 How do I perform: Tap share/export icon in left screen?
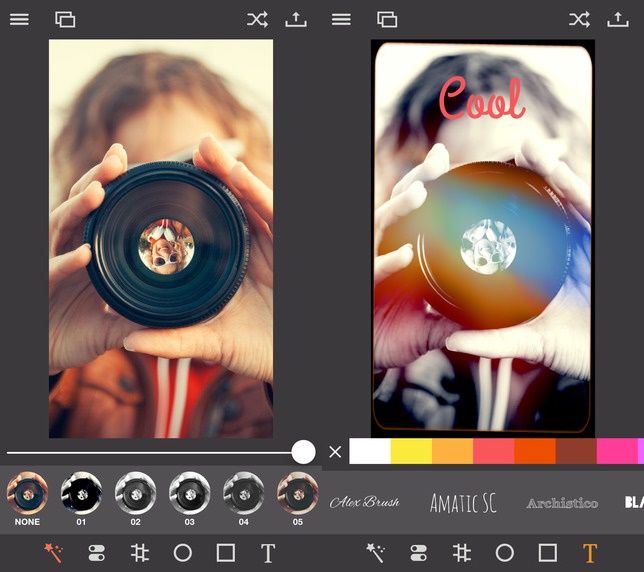tap(296, 19)
